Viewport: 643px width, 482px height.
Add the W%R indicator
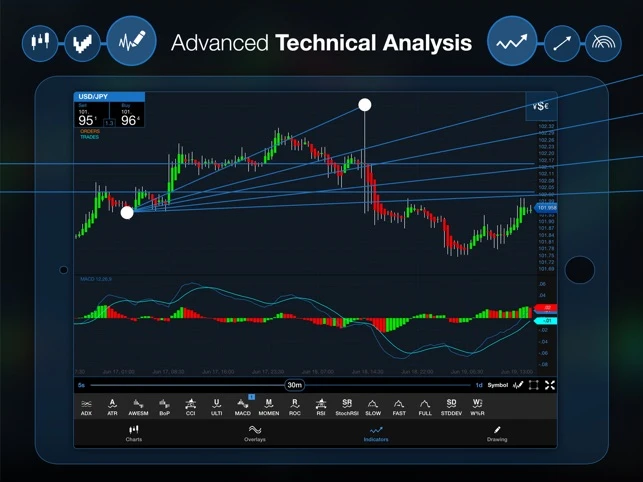(x=477, y=407)
